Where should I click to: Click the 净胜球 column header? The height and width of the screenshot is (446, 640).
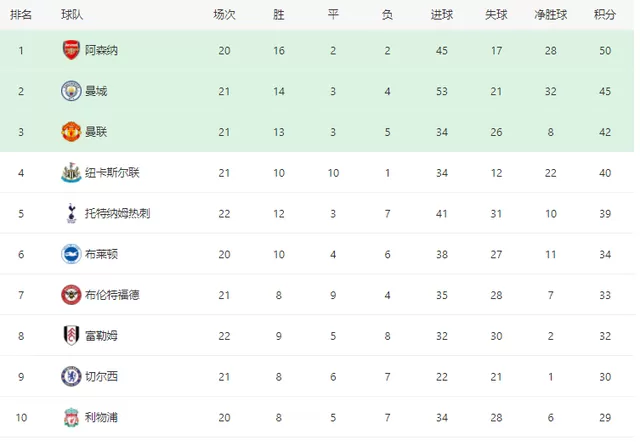(x=551, y=15)
